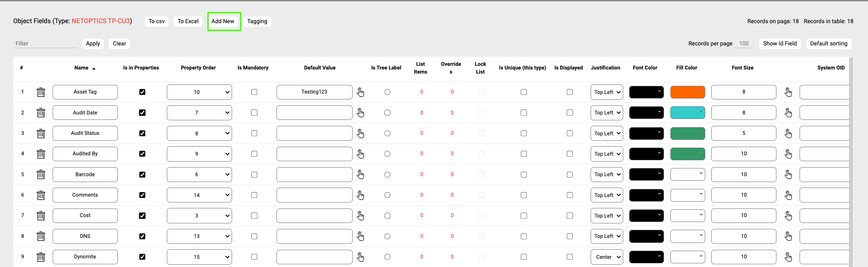This screenshot has height=267, width=868.
Task: Uncheck Is in Properties for Audit Date
Action: [x=142, y=113]
